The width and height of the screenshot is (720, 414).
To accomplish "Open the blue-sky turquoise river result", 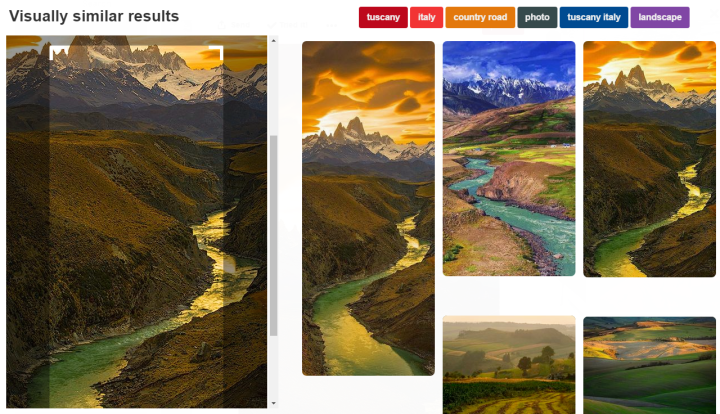I will click(x=509, y=159).
